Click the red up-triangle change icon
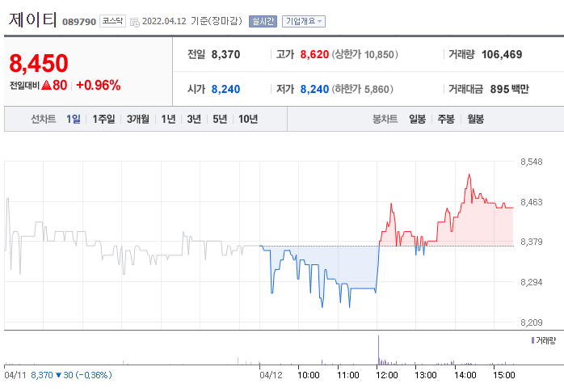The image size is (564, 392). pyautogui.click(x=46, y=85)
